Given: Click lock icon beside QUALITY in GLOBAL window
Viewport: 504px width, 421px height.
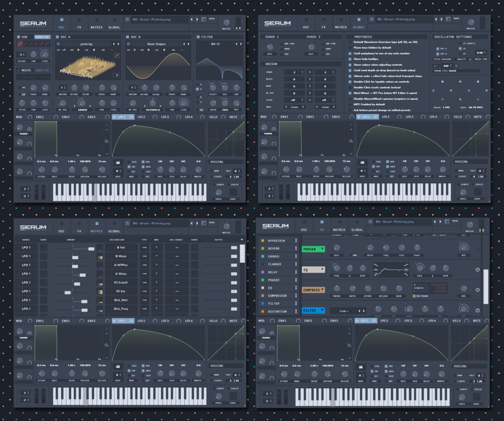Looking at the screenshot, I should pos(470,59).
